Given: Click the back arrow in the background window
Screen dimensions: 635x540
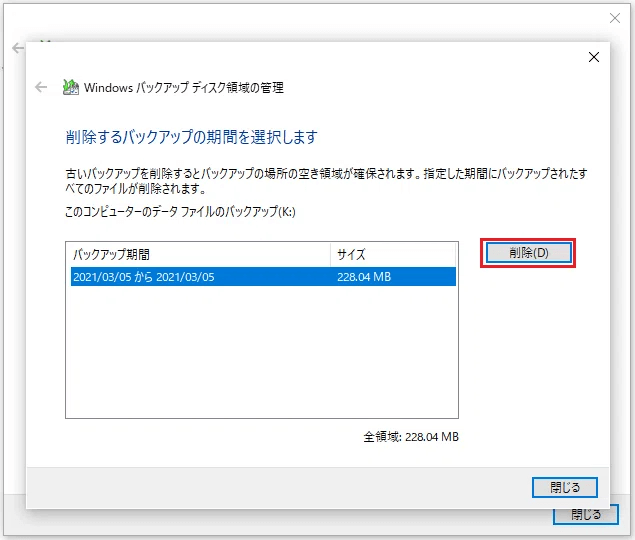Looking at the screenshot, I should click(x=17, y=48).
